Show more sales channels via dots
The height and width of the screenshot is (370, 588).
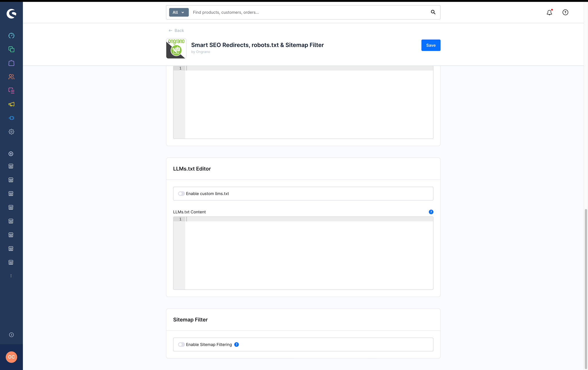pos(11,276)
